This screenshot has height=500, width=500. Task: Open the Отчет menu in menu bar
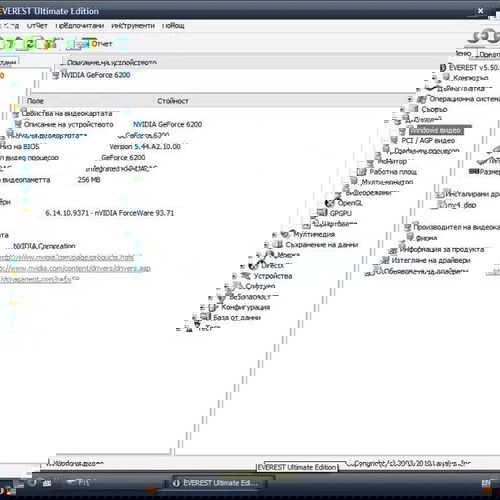[x=37, y=26]
